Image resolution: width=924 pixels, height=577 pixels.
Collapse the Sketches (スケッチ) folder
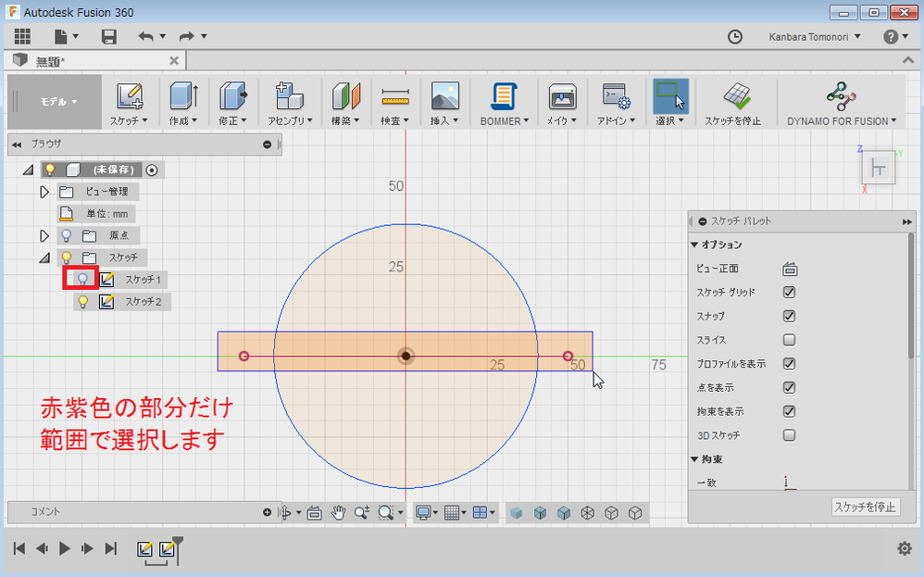click(x=44, y=258)
